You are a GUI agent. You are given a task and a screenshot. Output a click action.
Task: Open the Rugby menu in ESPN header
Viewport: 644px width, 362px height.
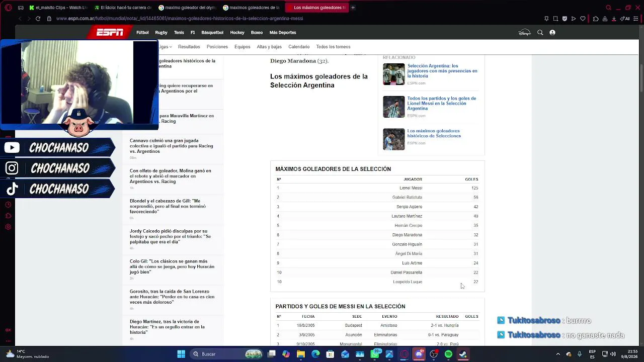161,33
